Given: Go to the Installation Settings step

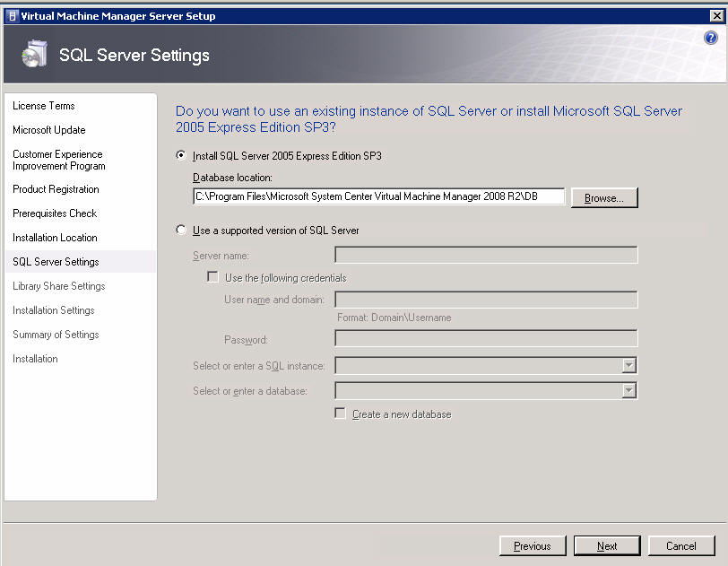Looking at the screenshot, I should (54, 310).
